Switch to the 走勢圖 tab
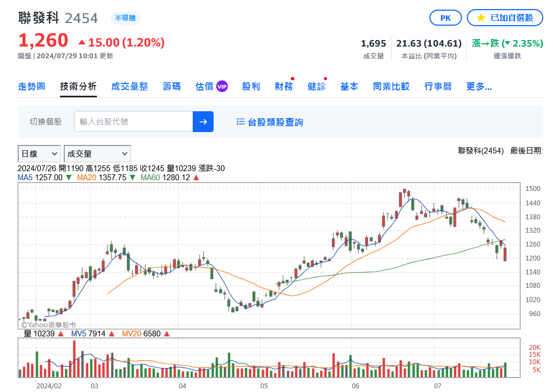553x392 pixels. pos(32,86)
